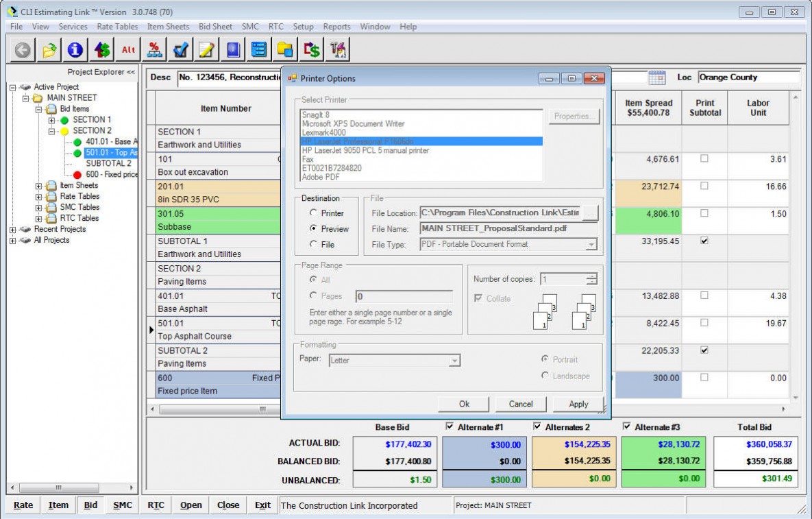Open the Paper size dropdown
The width and height of the screenshot is (812, 519).
tap(454, 361)
